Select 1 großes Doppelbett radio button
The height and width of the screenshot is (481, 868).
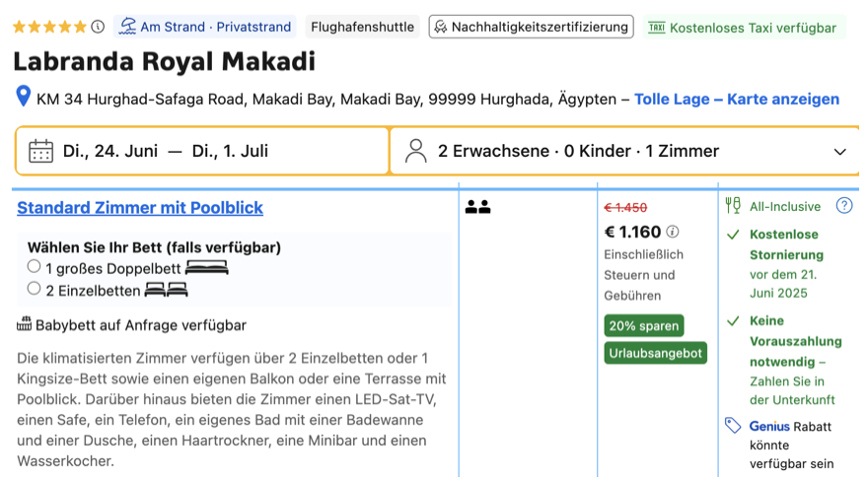[x=34, y=266]
